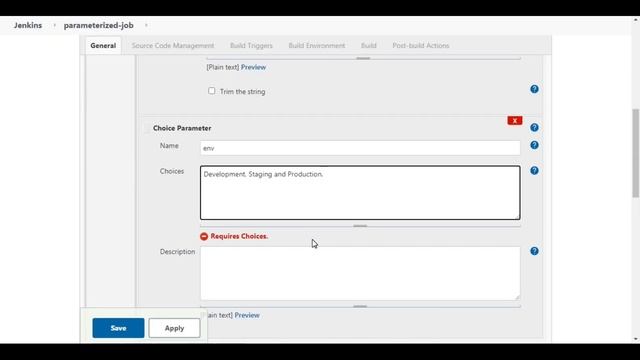Switch to the General tab

tap(103, 46)
